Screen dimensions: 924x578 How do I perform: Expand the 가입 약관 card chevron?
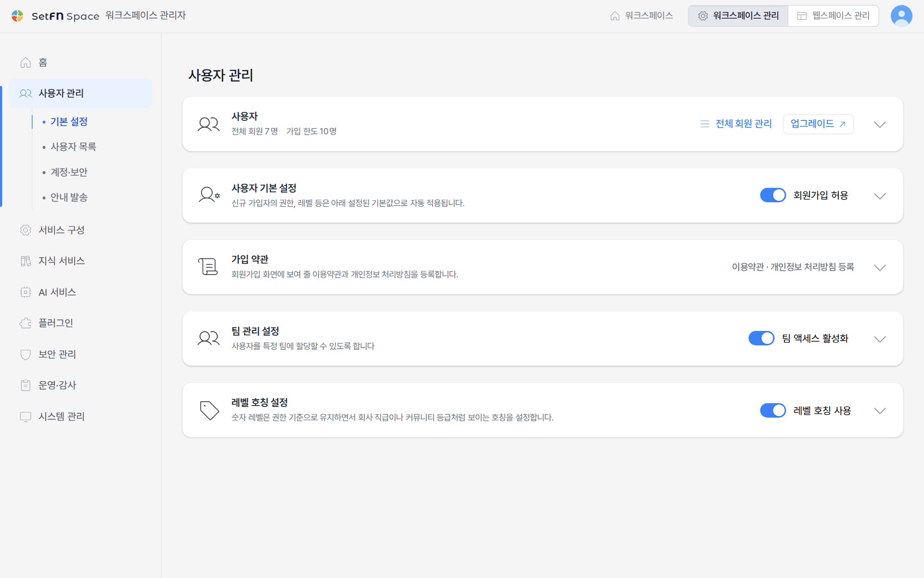[x=880, y=267]
